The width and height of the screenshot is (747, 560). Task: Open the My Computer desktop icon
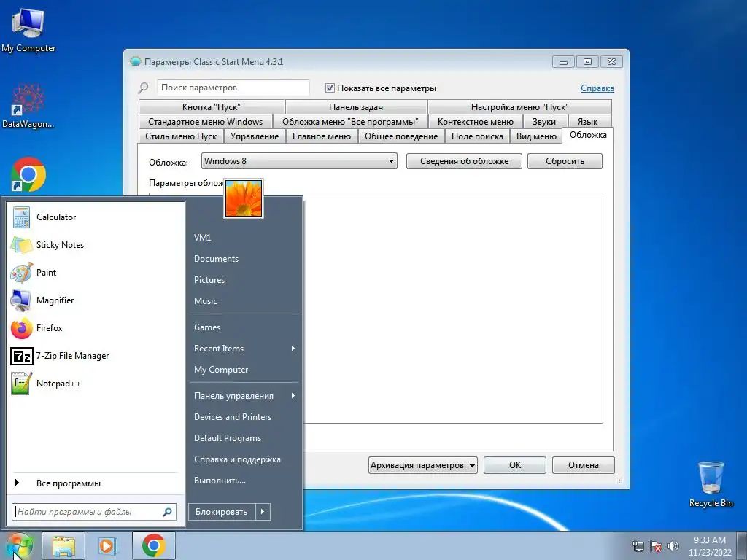point(28,31)
